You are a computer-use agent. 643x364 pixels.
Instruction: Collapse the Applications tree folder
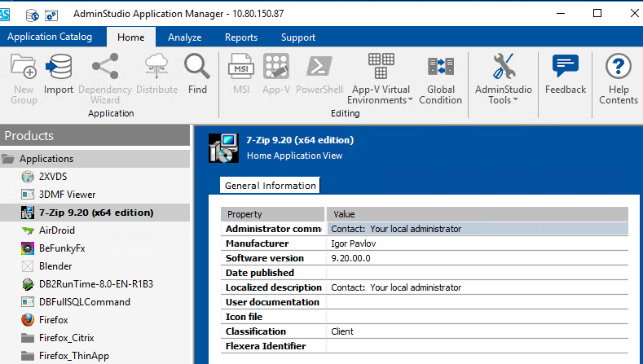point(8,159)
